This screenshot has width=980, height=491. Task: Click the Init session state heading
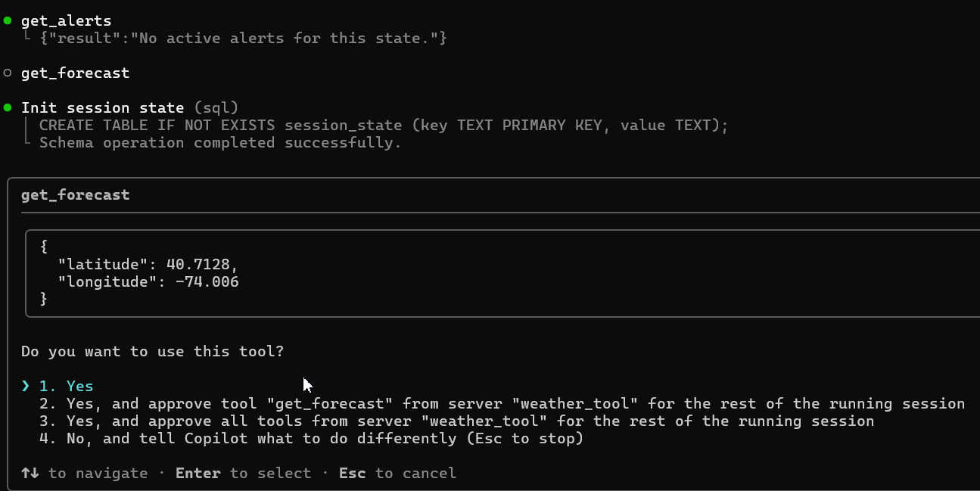point(102,107)
